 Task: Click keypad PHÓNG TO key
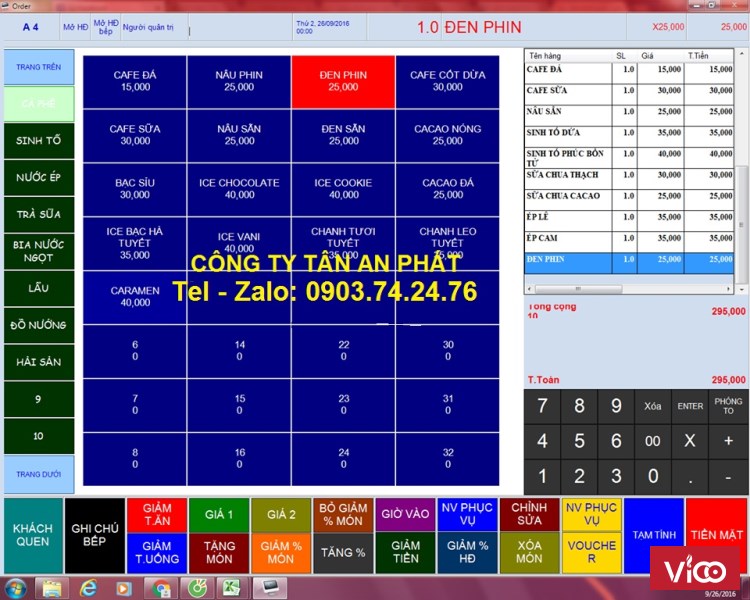[x=728, y=406]
